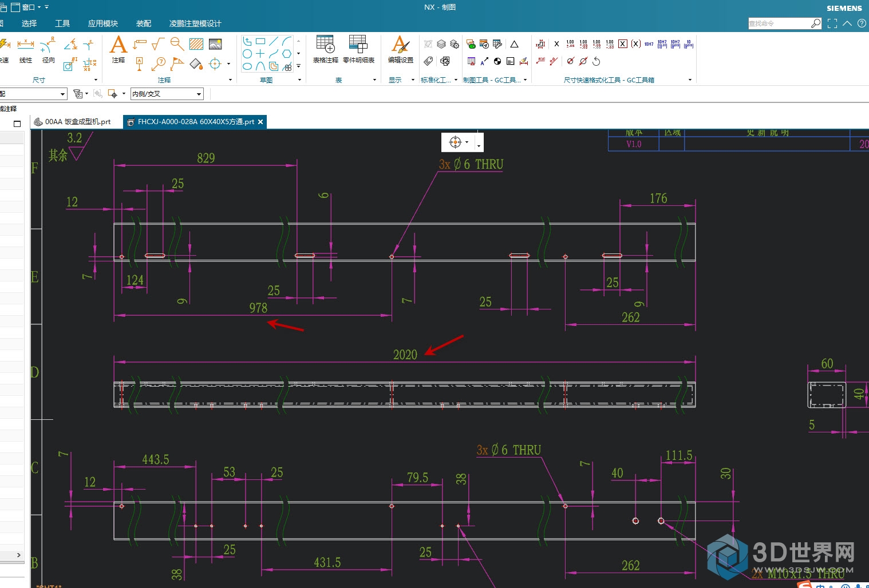Select the sketch rectangle tool

tap(260, 41)
